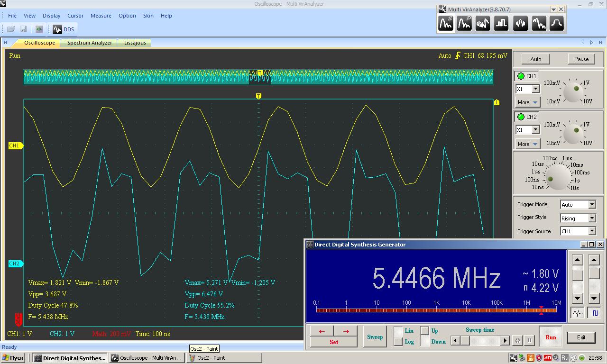Click the Sweep button in DDS generator
Image resolution: width=607 pixels, height=364 pixels.
375,337
